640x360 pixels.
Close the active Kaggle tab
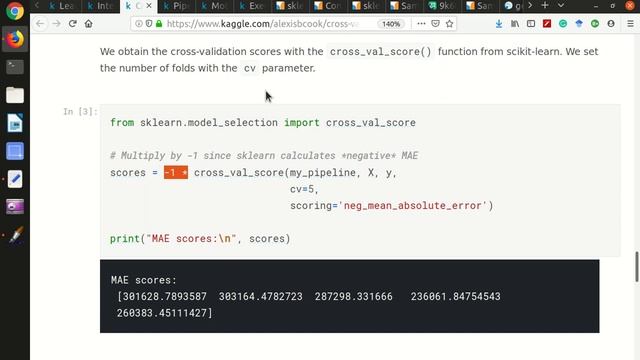(x=149, y=6)
